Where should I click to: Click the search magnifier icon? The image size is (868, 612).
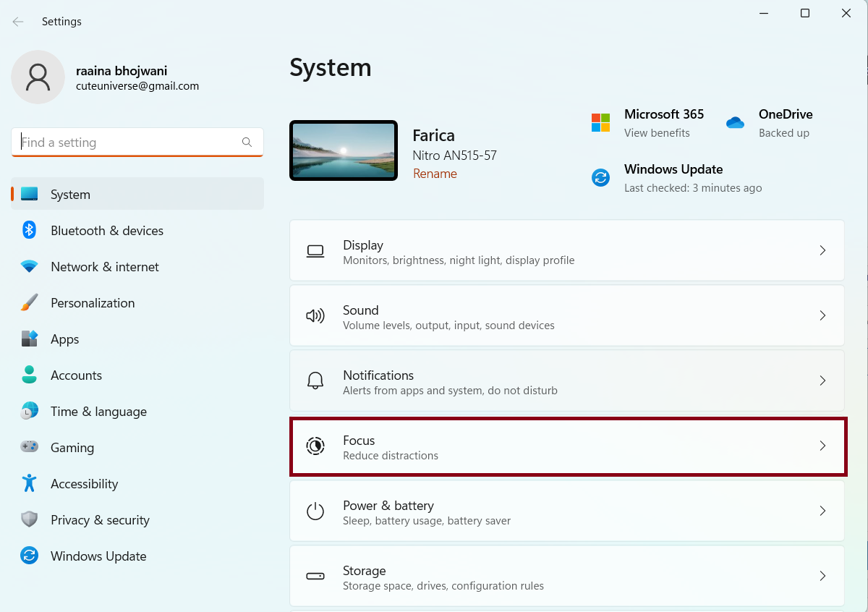point(247,143)
